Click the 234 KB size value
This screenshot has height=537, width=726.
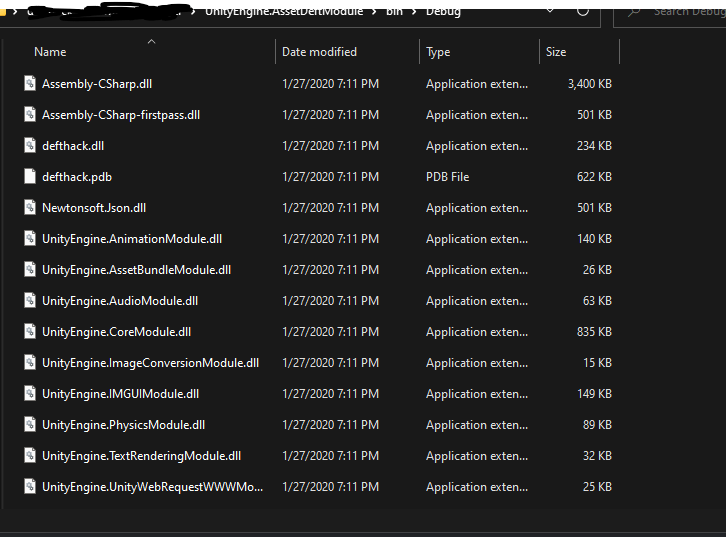pos(594,146)
